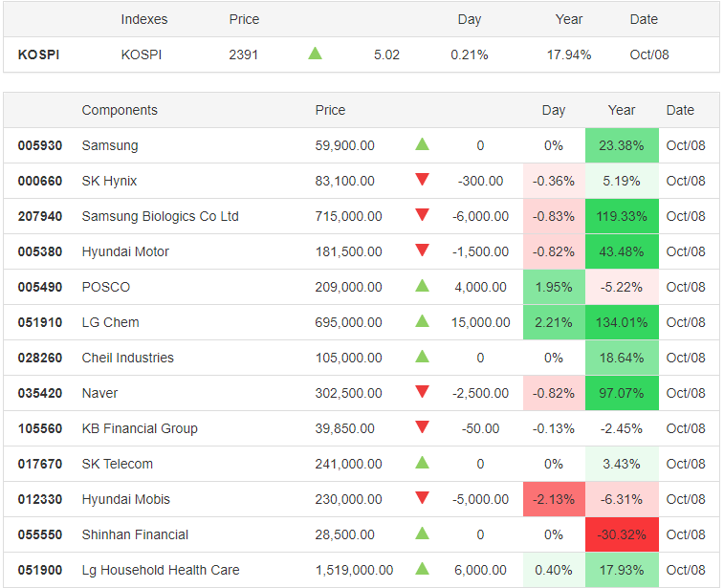Click the red down arrow in SK Hynix row
724x588 pixels.
(422, 179)
